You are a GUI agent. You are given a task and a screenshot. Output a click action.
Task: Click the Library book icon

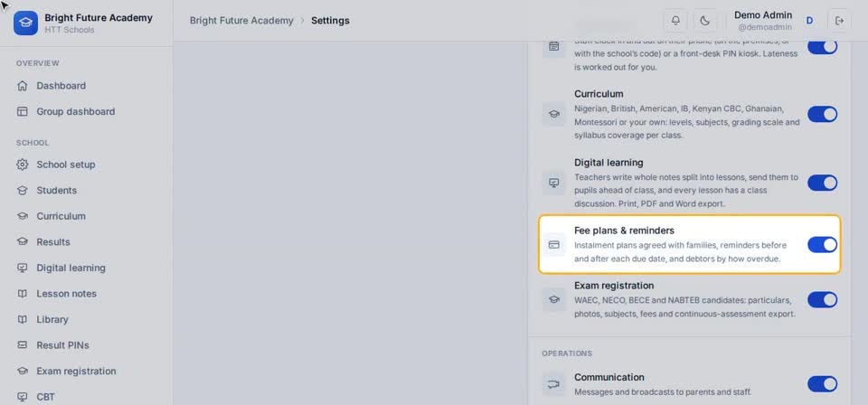(x=22, y=319)
